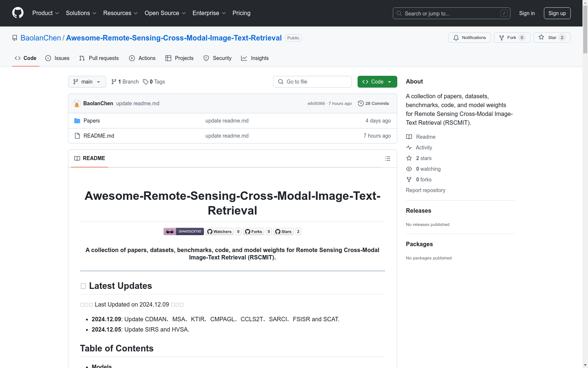588x368 pixels.
Task: Click the Stars badge count 2
Action: (298, 231)
